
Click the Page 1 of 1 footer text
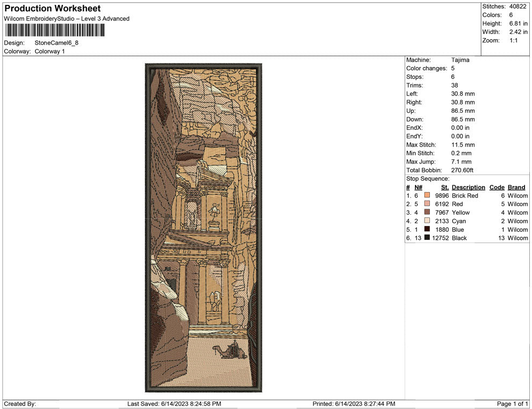click(x=512, y=404)
